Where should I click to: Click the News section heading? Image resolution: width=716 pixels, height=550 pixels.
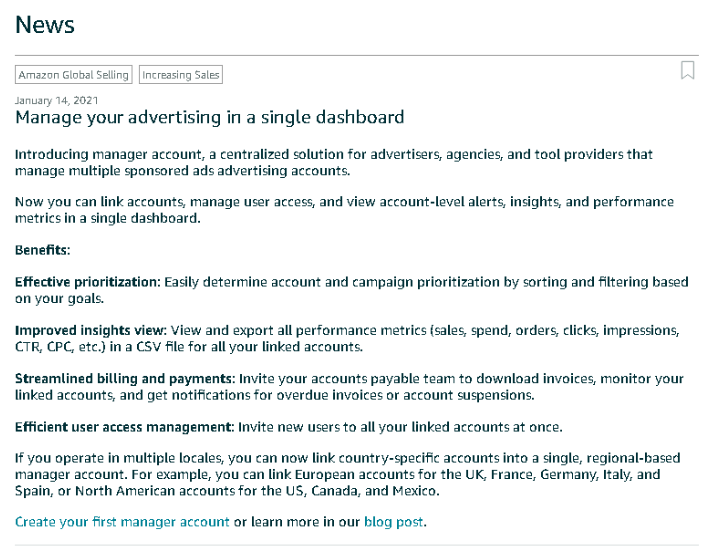coord(45,24)
